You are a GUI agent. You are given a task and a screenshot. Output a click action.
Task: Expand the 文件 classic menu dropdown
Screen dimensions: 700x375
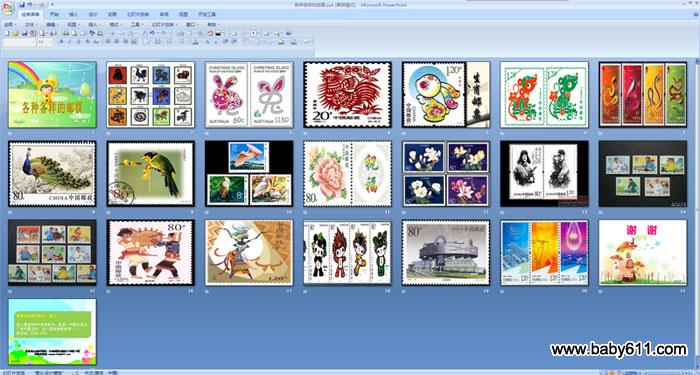click(30, 25)
